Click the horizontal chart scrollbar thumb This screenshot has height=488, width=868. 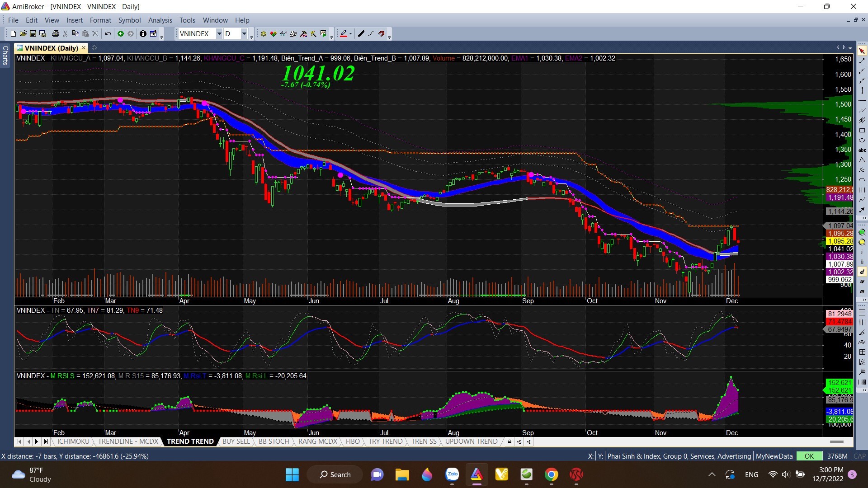837,442
